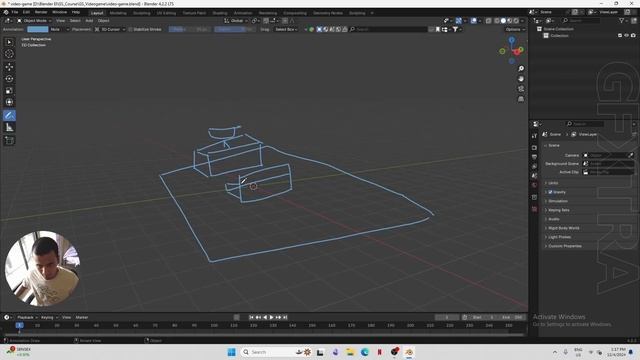Switch to rendered viewport shading
The image size is (640, 360).
[x=516, y=20]
